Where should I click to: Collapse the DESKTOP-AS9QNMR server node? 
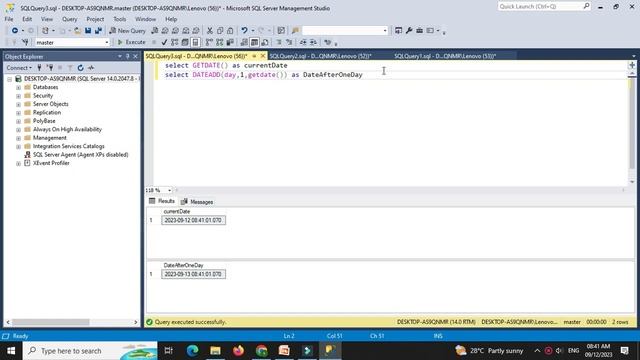click(9, 79)
